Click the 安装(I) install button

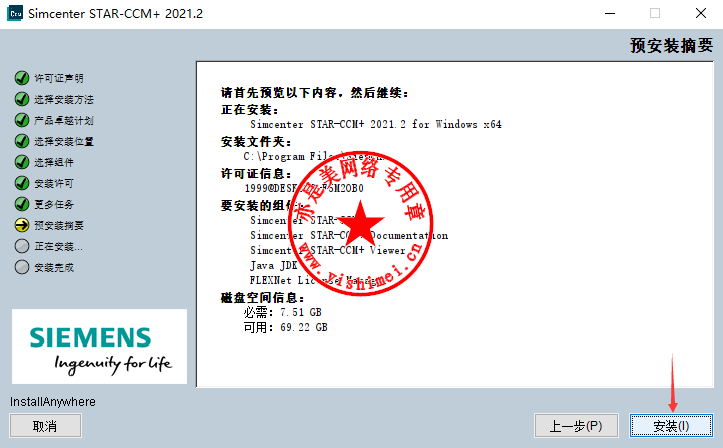click(671, 425)
